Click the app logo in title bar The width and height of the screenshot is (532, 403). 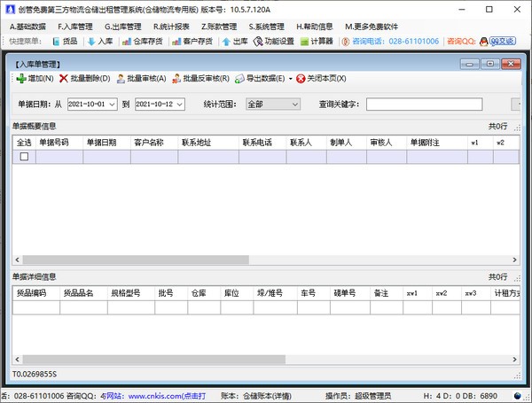11,9
